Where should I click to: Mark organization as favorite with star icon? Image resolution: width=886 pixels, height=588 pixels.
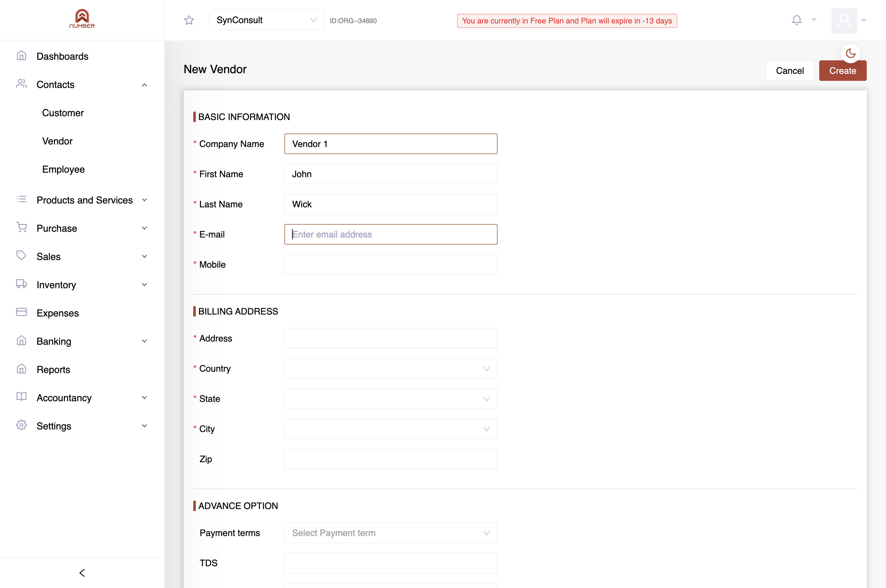coord(189,20)
